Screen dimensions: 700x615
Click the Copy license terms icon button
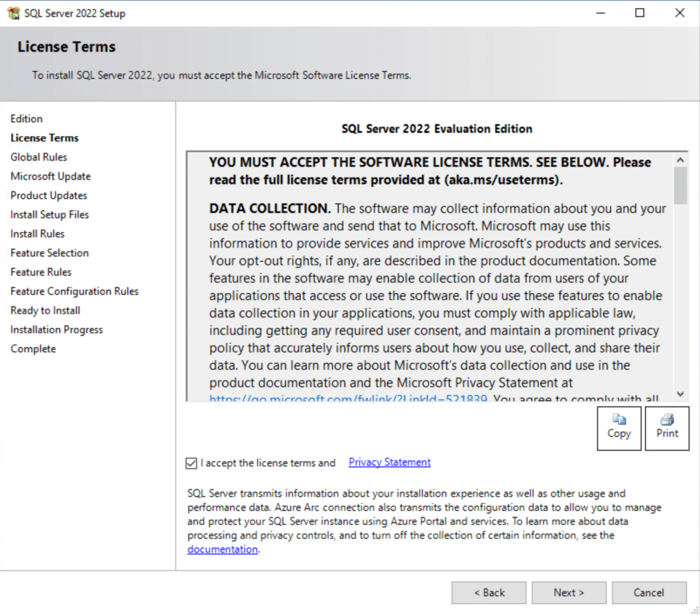click(619, 428)
